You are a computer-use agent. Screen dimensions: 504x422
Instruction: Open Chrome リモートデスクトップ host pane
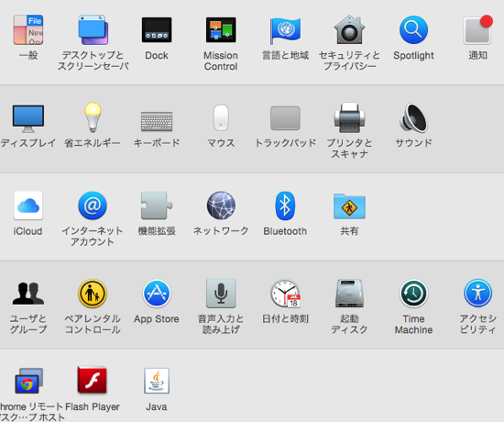tap(28, 381)
